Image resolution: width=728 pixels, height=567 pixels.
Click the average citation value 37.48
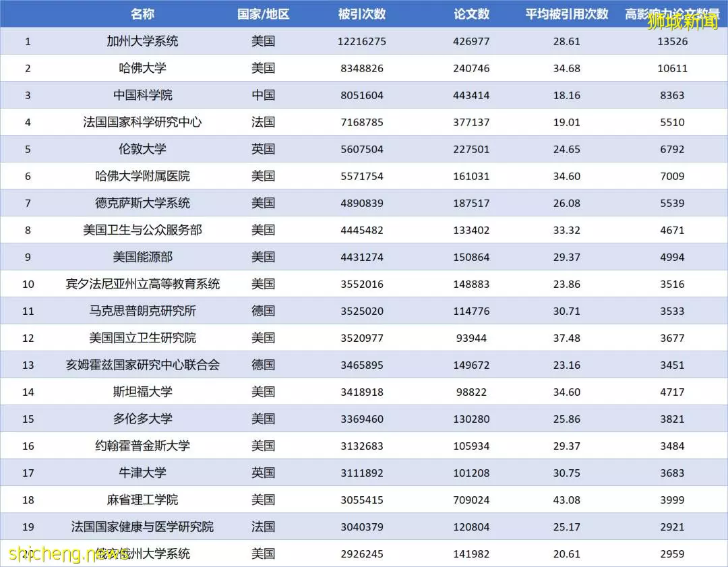click(566, 338)
